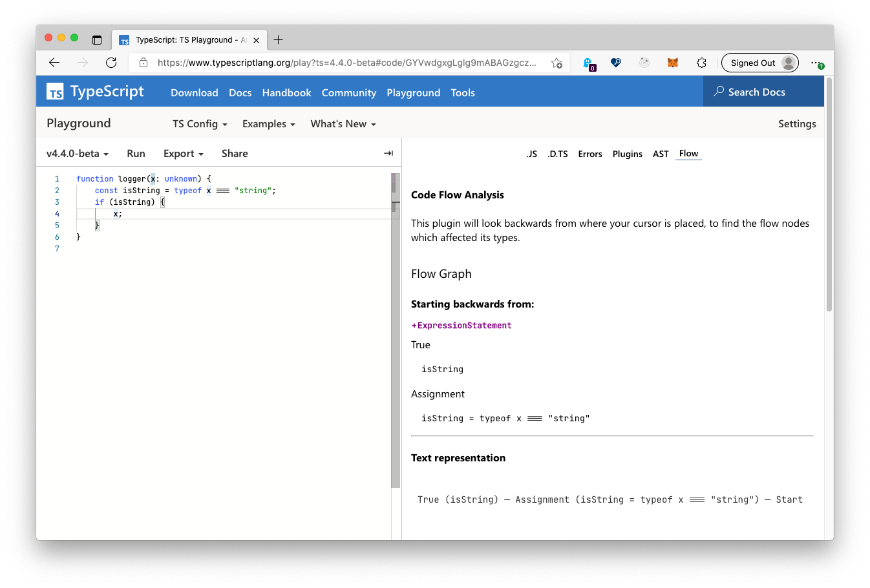Viewport: 870px width, 588px height.
Task: Click the 'Starting backwards from:' label
Action: (472, 304)
